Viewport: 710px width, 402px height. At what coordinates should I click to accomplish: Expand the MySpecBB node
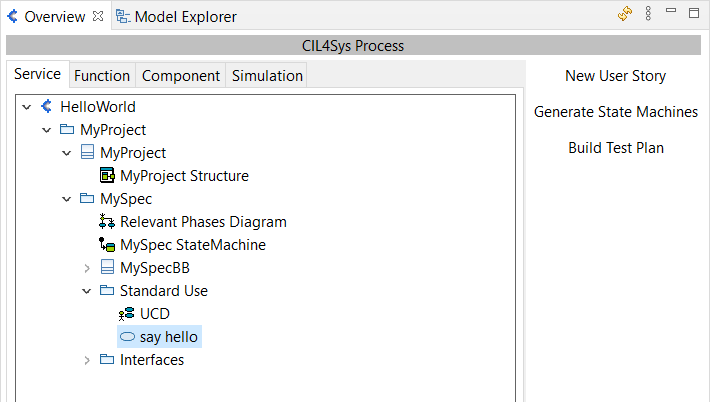click(x=87, y=268)
